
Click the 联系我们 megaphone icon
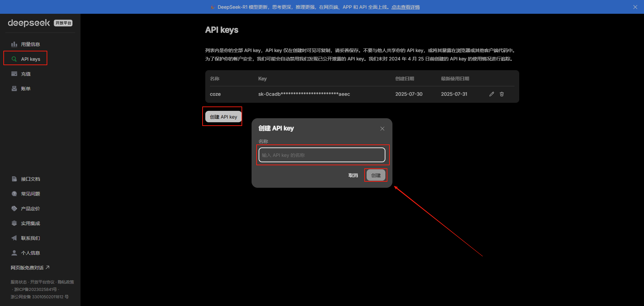click(x=14, y=238)
